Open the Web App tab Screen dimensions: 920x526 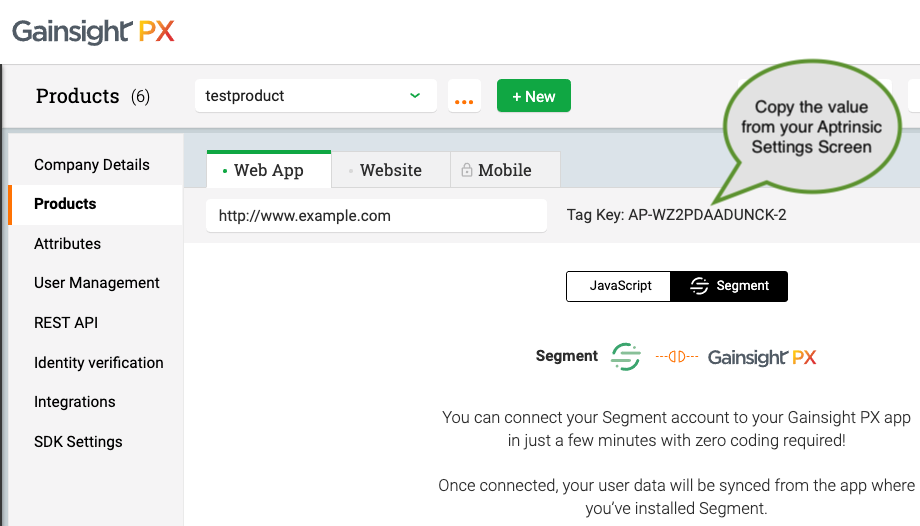[268, 170]
